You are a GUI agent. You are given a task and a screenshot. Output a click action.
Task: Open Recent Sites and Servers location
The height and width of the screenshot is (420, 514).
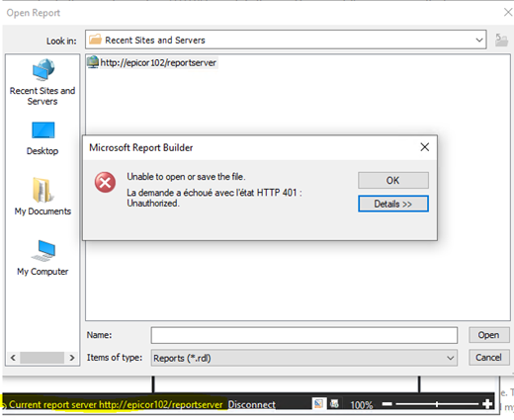tap(43, 82)
